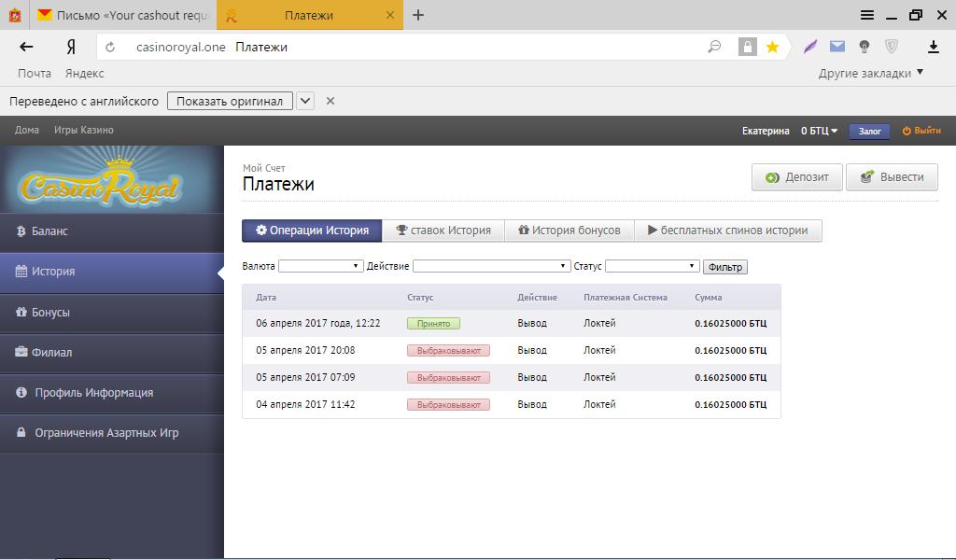Screen dimensions: 956x560
Task: Click the Yandex 'Я' home icon
Action: [x=70, y=48]
